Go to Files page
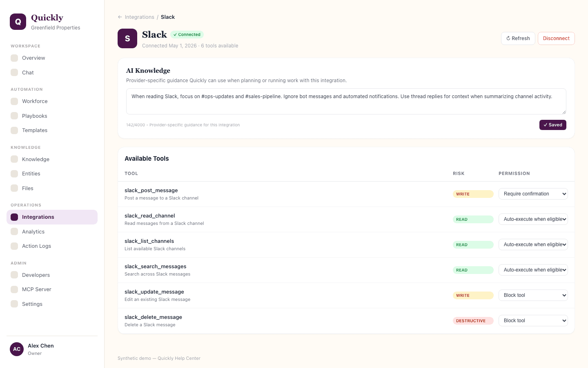This screenshot has width=588, height=368. point(52,188)
